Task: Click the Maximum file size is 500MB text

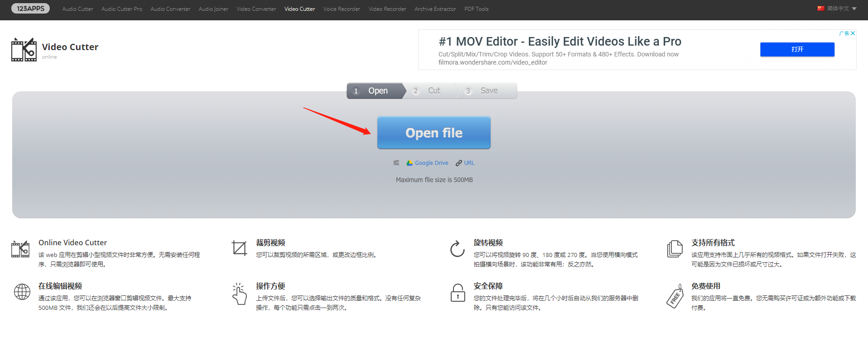Action: (434, 180)
